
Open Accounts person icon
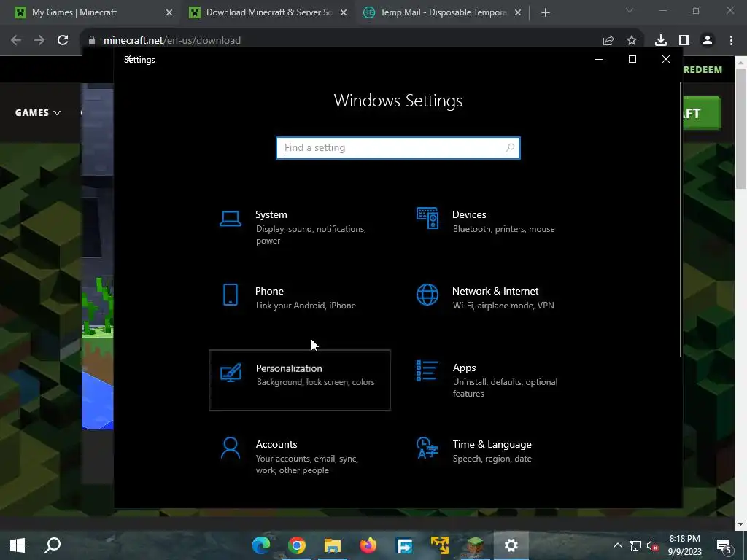click(x=231, y=448)
